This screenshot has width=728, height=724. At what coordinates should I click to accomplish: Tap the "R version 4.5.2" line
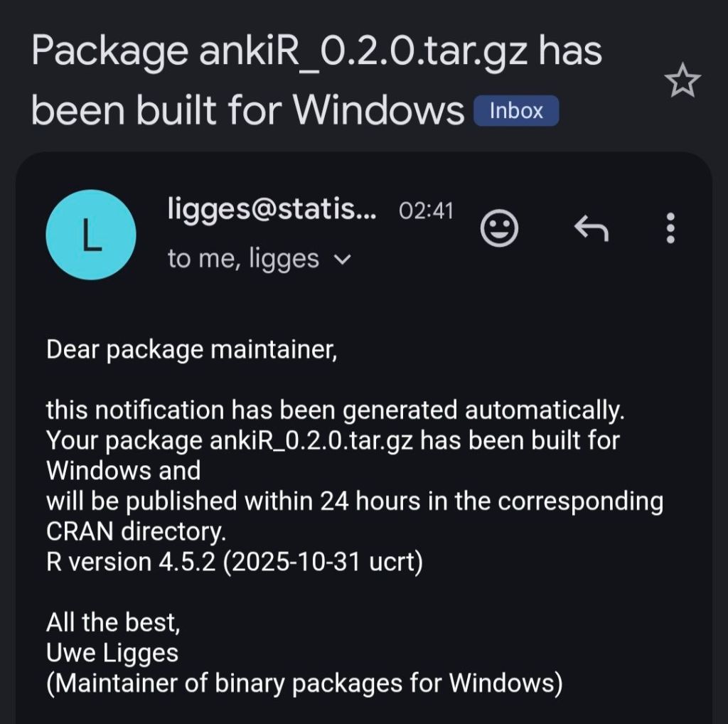(235, 563)
